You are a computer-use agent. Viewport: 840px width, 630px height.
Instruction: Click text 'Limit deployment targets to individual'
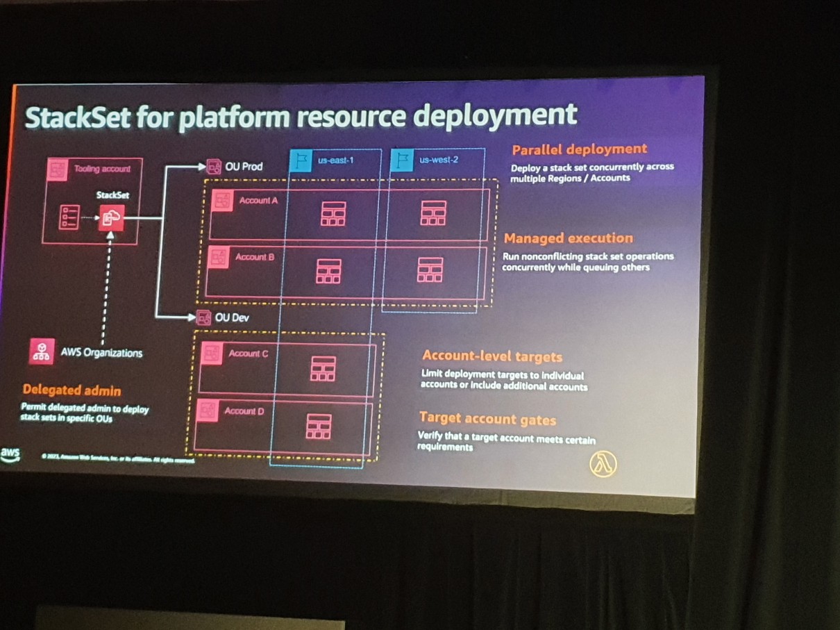[x=503, y=375]
